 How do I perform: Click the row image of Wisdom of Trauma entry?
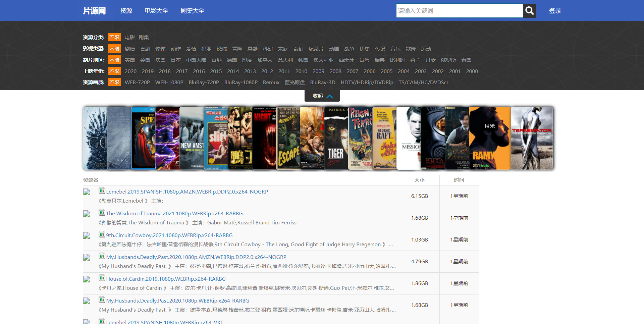[x=87, y=214]
